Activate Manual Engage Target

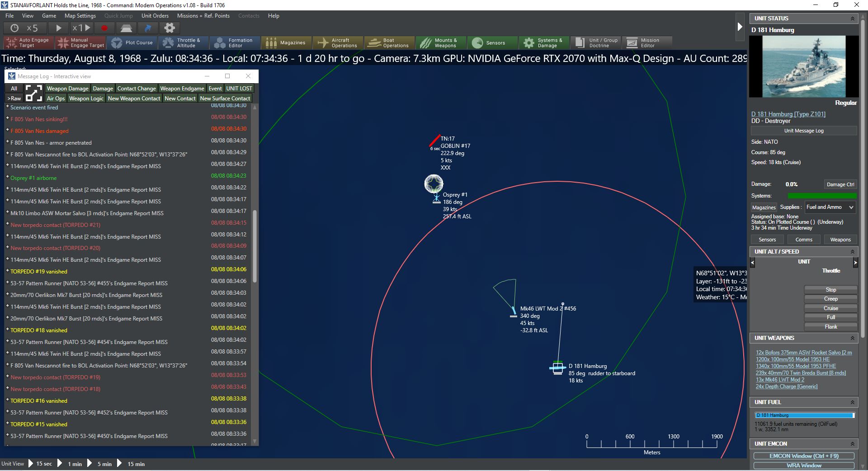80,42
